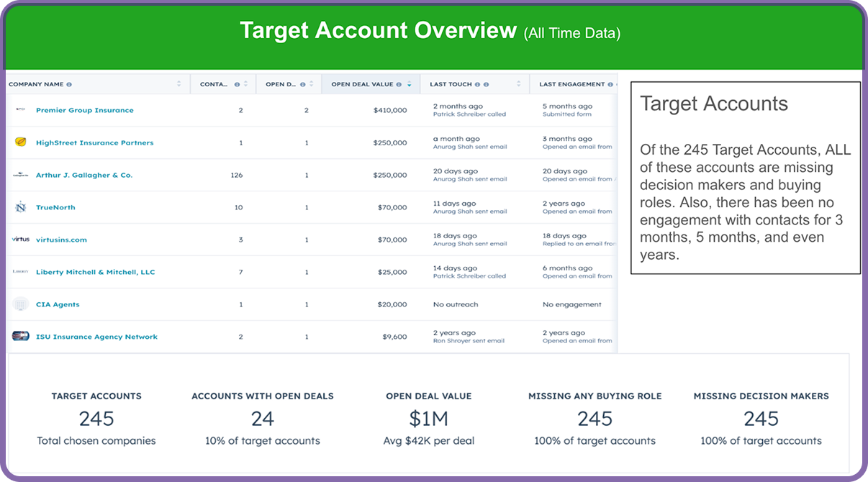
Task: Sort by Open Deals column arrows
Action: [x=312, y=84]
